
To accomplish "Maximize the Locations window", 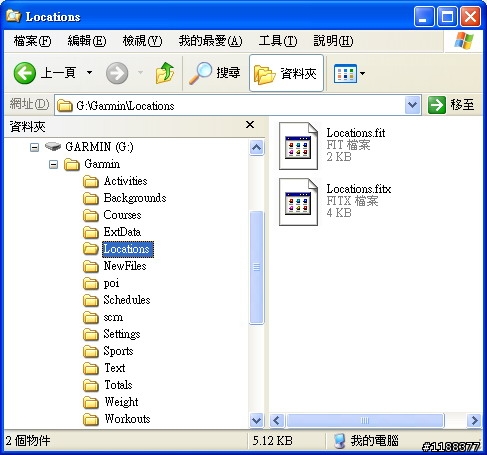I will (x=447, y=16).
